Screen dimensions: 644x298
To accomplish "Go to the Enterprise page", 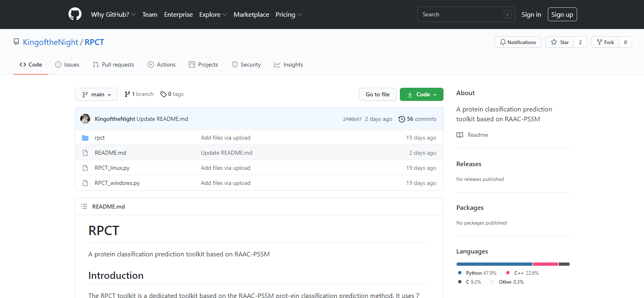I will click(x=178, y=14).
